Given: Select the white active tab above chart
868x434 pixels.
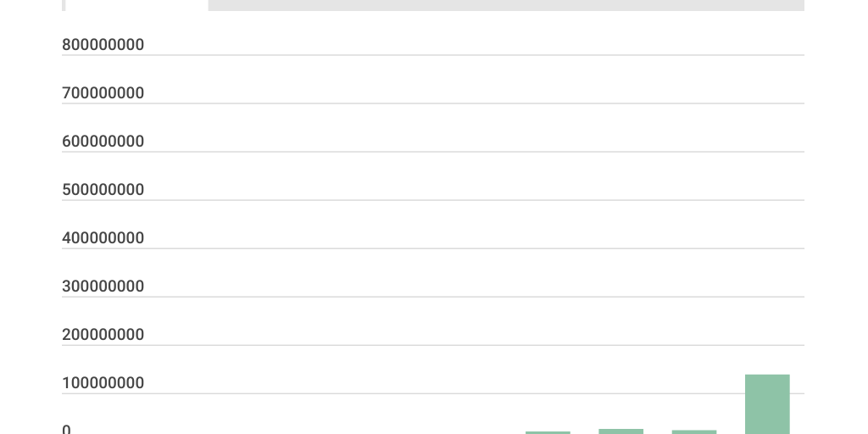Looking at the screenshot, I should (136, 4).
